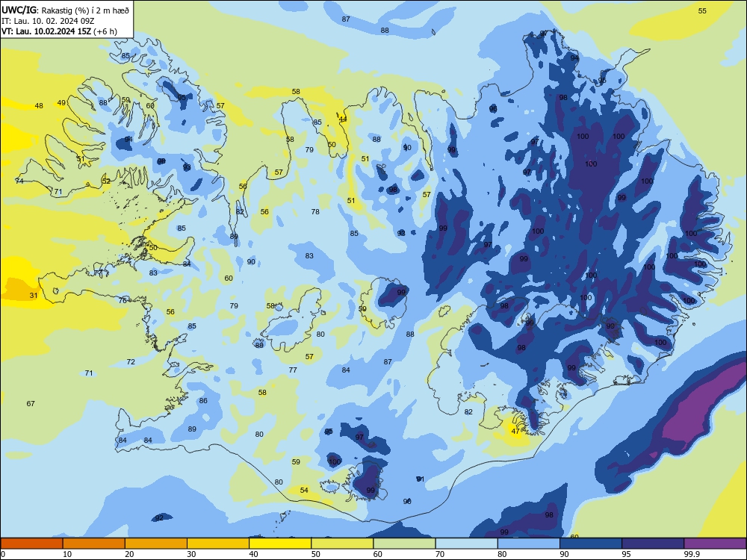Click the humidity value '49' on the map
Image resolution: width=747 pixels, height=560 pixels.
click(x=61, y=103)
